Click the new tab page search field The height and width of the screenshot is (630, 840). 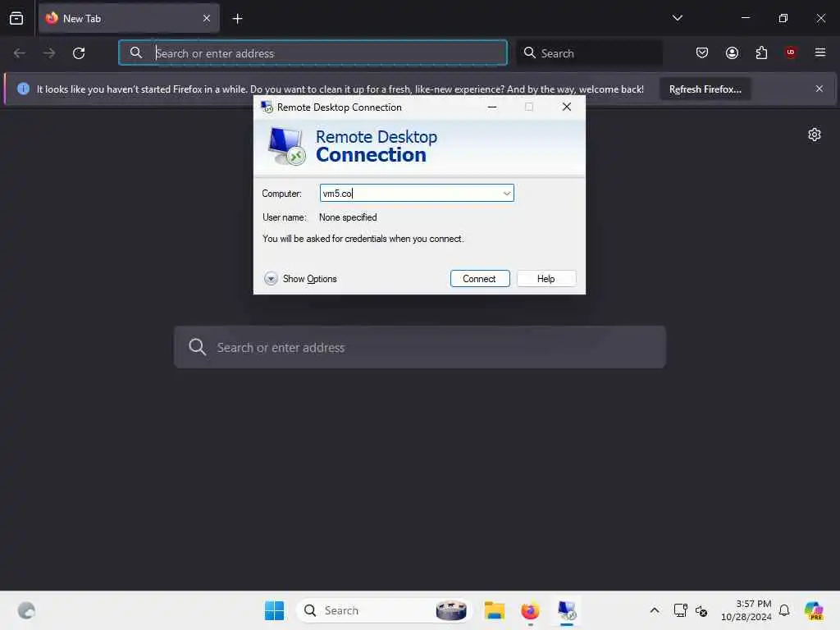tap(420, 347)
